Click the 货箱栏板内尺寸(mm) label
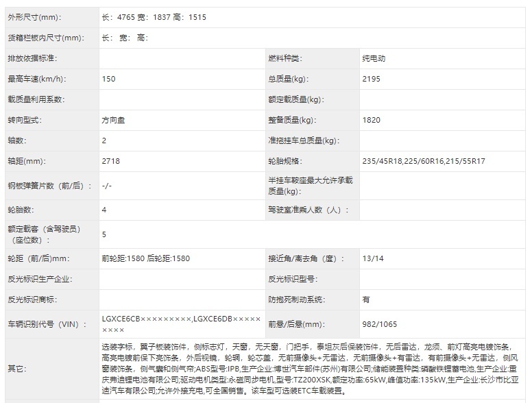 tap(46, 38)
